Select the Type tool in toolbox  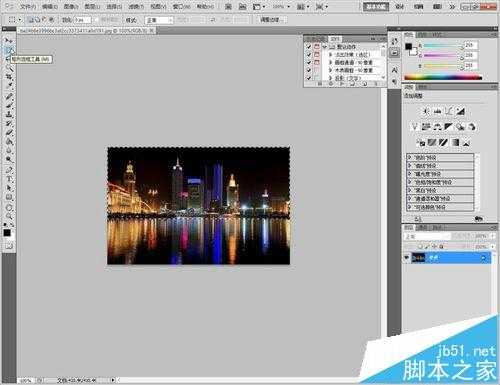[8, 179]
